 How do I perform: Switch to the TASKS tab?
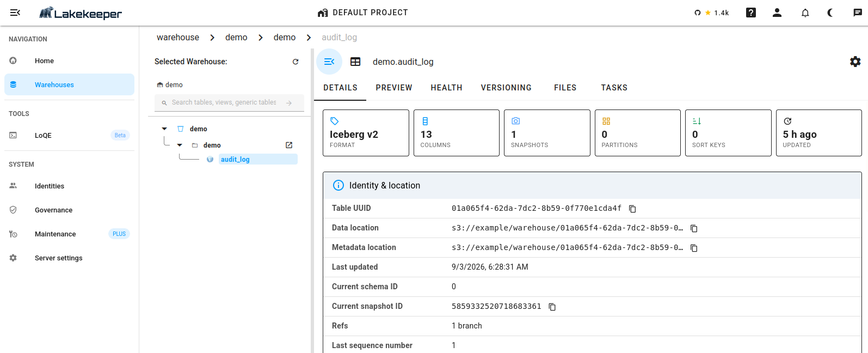(614, 88)
